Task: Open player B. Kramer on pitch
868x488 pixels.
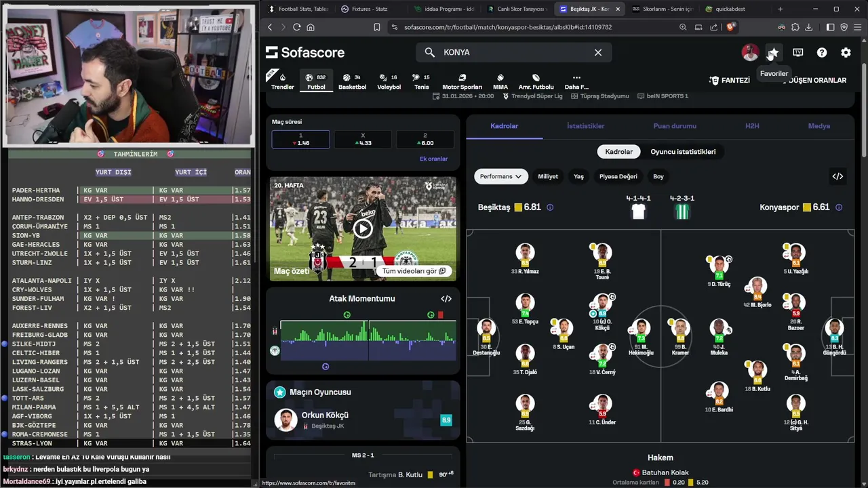Action: (x=680, y=336)
